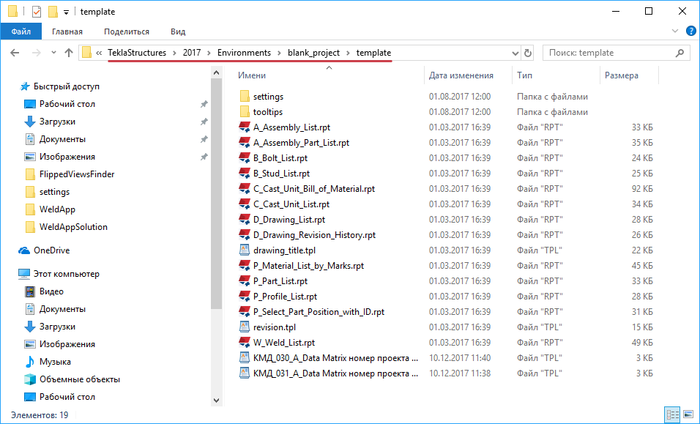Switch to large thumbnails view mode
The width and height of the screenshot is (700, 424).
point(688,415)
